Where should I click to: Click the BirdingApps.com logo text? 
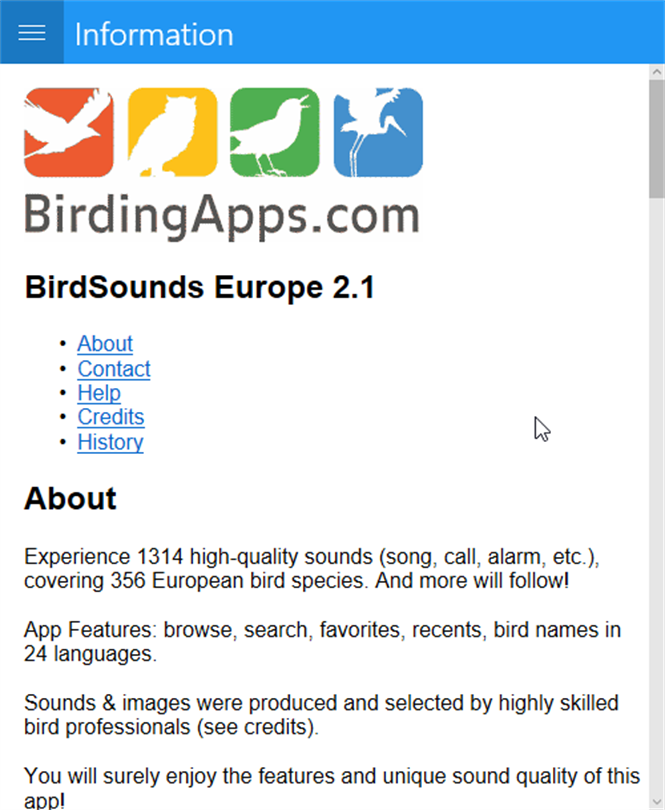coord(221,216)
